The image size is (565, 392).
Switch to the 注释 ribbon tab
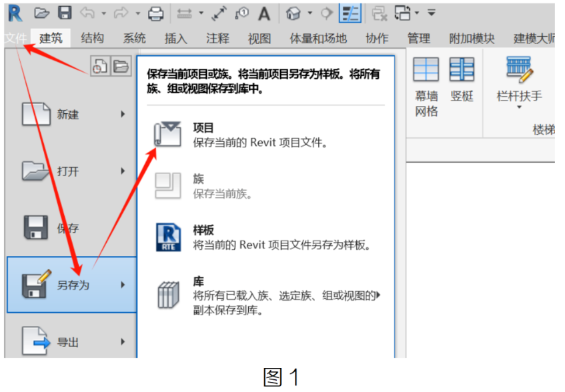[217, 38]
